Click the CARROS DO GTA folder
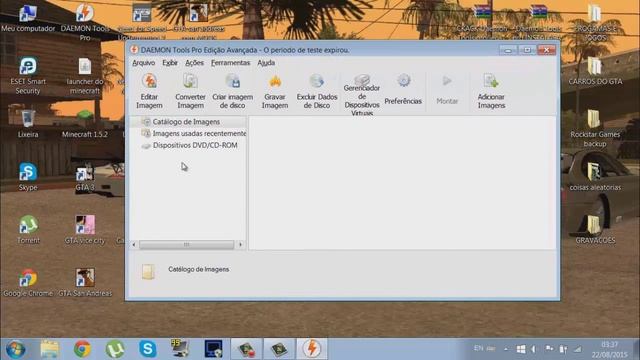Viewport: 640px width, 360px height. (595, 71)
